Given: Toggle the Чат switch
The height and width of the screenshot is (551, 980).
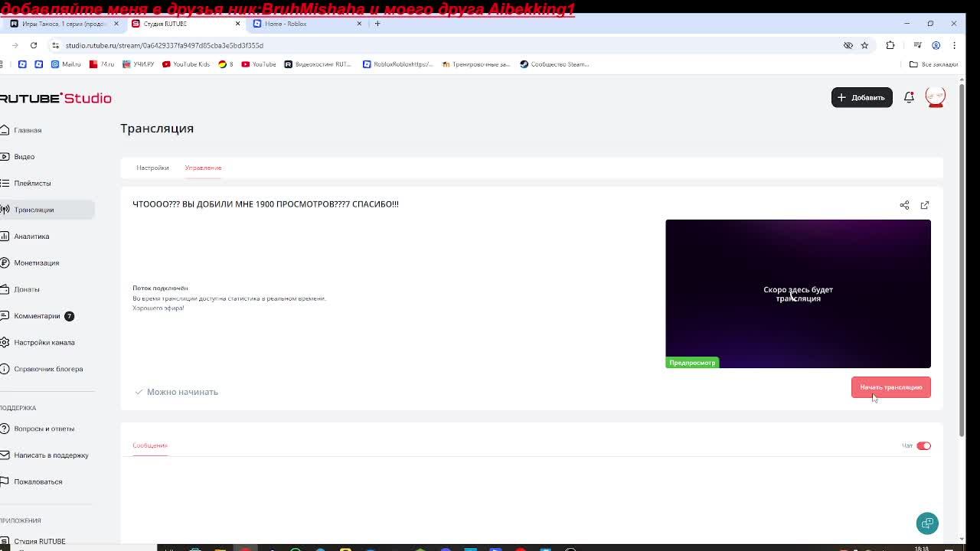Looking at the screenshot, I should click(923, 445).
